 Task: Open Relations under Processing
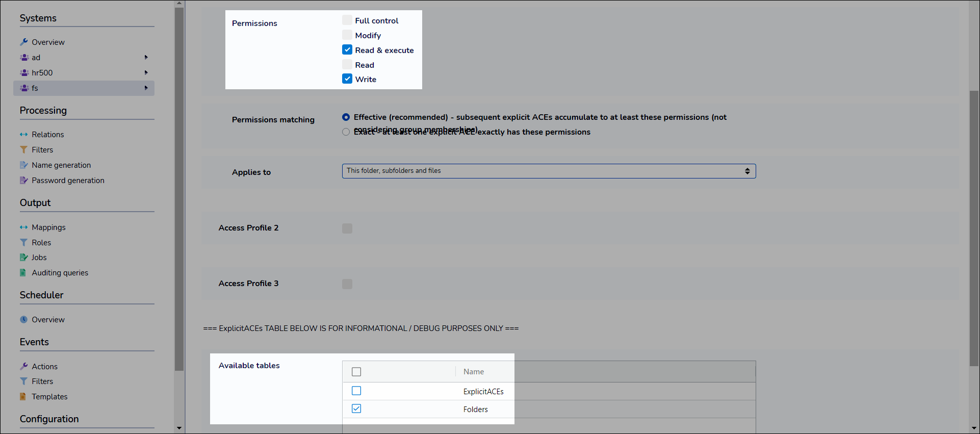tap(48, 134)
